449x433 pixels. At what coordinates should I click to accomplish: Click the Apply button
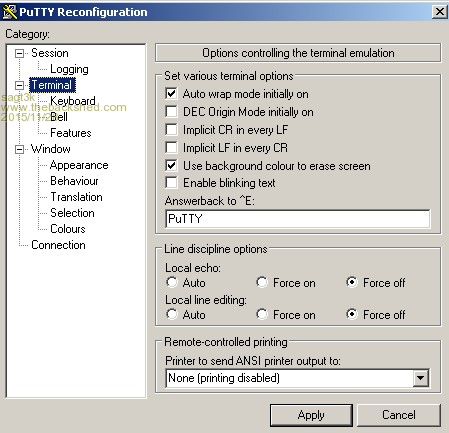pyautogui.click(x=311, y=415)
